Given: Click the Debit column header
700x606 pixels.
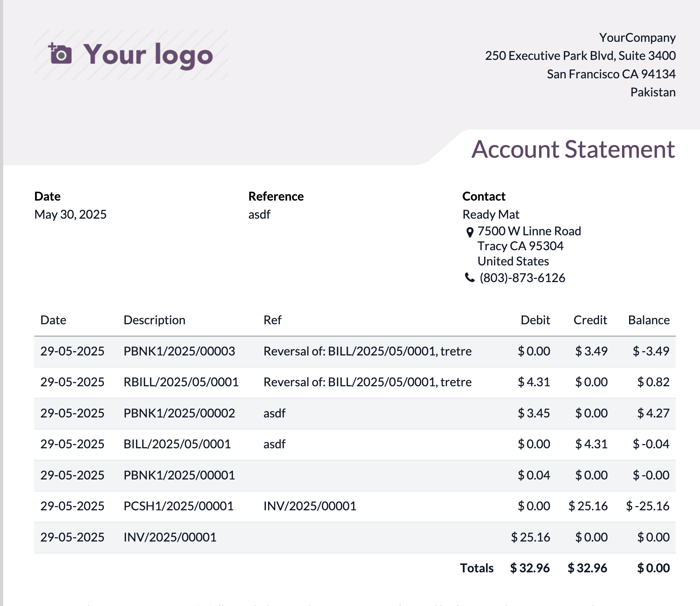Looking at the screenshot, I should pos(535,320).
